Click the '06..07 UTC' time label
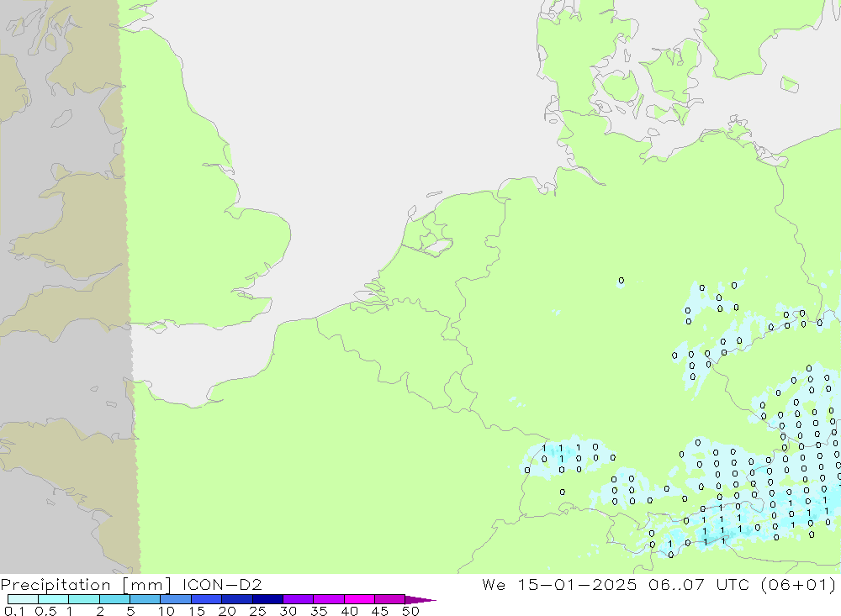The image size is (841, 616). click(x=698, y=584)
